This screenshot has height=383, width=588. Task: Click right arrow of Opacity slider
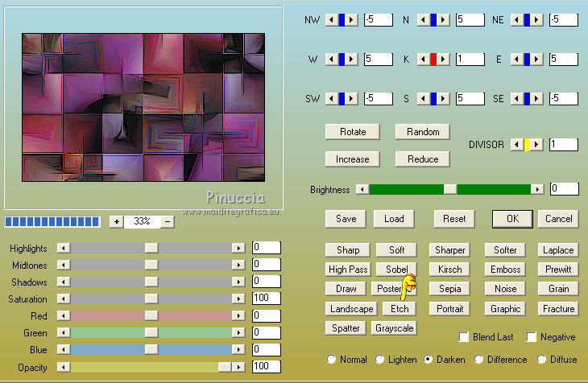point(238,367)
